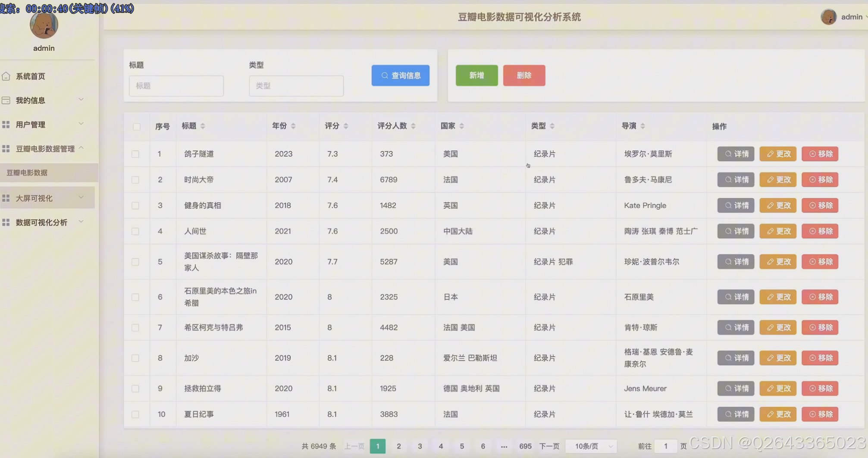Expand the 大屏可视化 menu chevron
The width and height of the screenshot is (868, 458).
click(81, 198)
